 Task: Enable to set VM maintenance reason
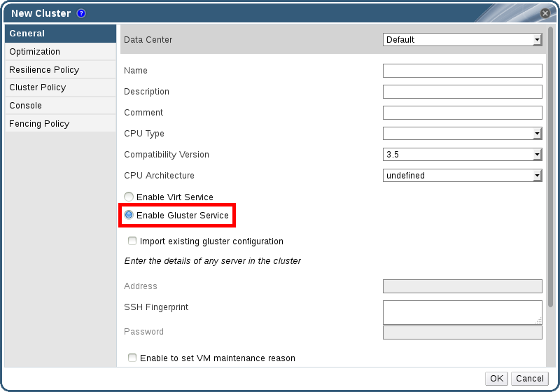coord(132,358)
